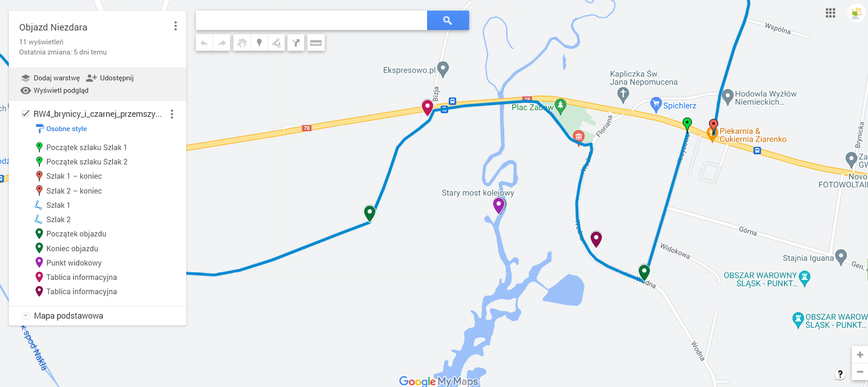The height and width of the screenshot is (387, 868).
Task: Open the add directions tool
Action: [296, 43]
